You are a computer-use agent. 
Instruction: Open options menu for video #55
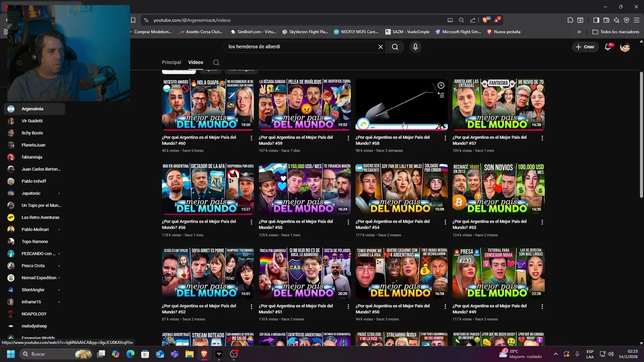(348, 222)
